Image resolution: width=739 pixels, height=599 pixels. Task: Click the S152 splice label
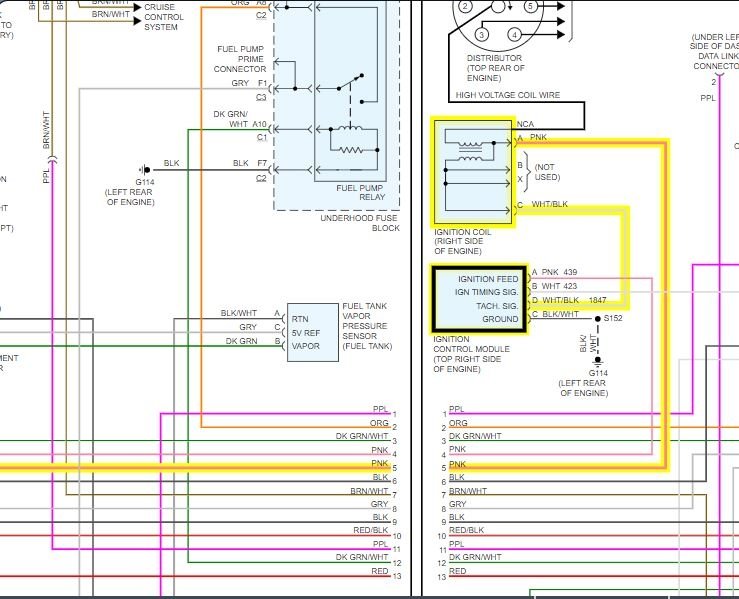613,318
